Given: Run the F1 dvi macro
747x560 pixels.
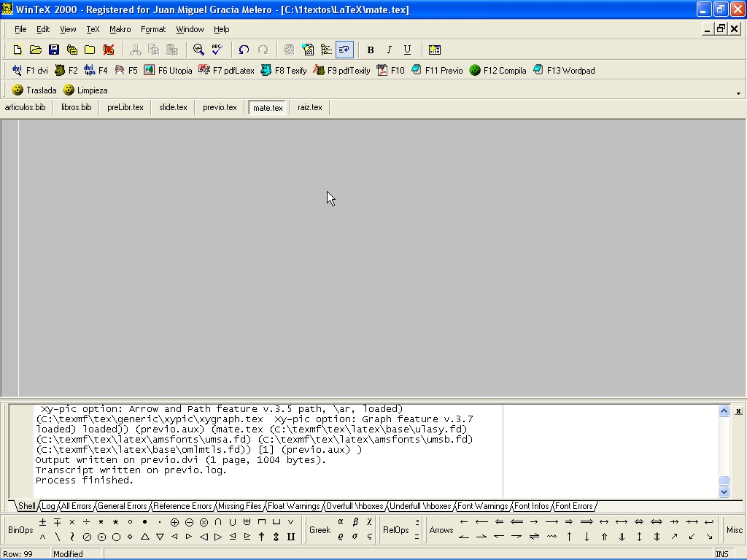Looking at the screenshot, I should [x=31, y=71].
